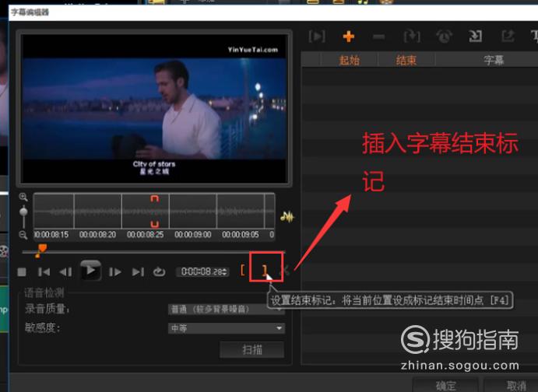This screenshot has width=538, height=392.
Task: Click the magnifier zoom-in icon beside the waveform
Action: point(23,197)
